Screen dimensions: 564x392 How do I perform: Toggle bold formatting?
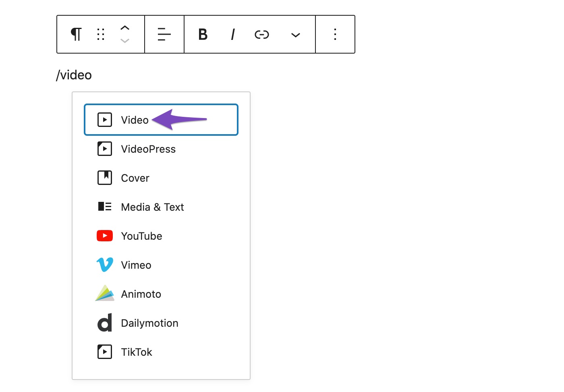203,34
